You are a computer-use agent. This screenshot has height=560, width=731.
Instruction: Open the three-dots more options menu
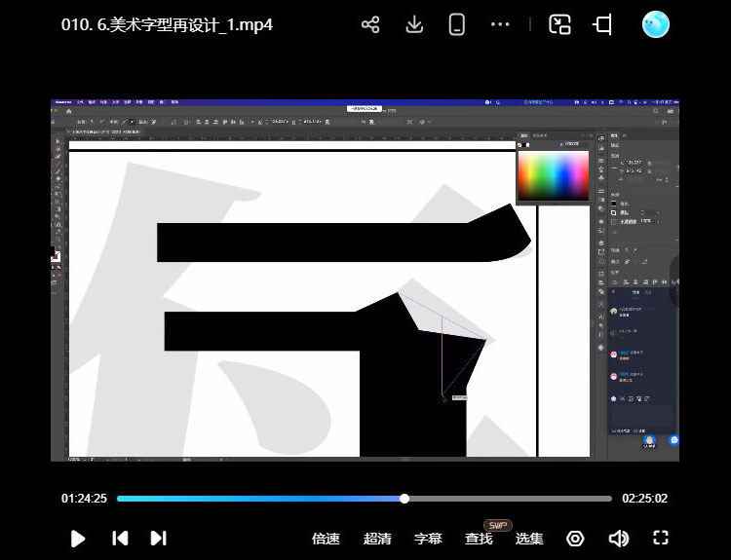coord(501,25)
